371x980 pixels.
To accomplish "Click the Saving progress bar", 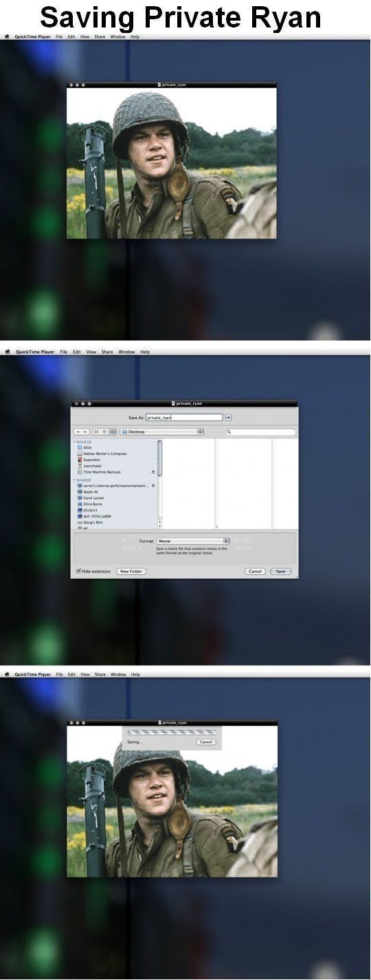I will [172, 733].
